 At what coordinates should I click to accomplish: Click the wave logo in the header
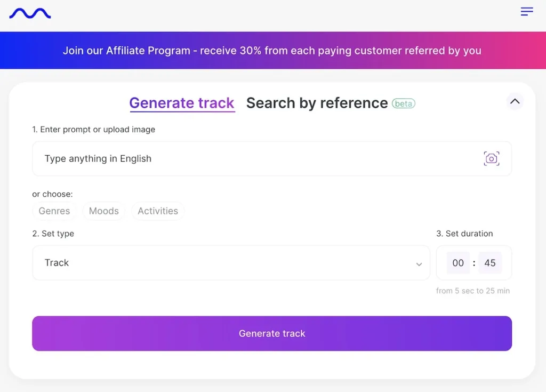[x=30, y=13]
